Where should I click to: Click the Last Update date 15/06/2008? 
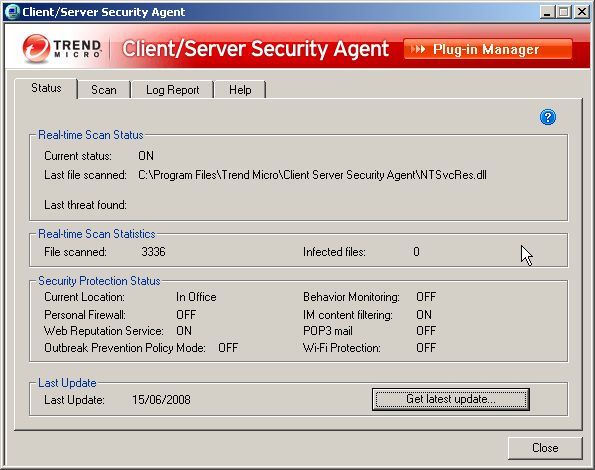click(x=161, y=400)
